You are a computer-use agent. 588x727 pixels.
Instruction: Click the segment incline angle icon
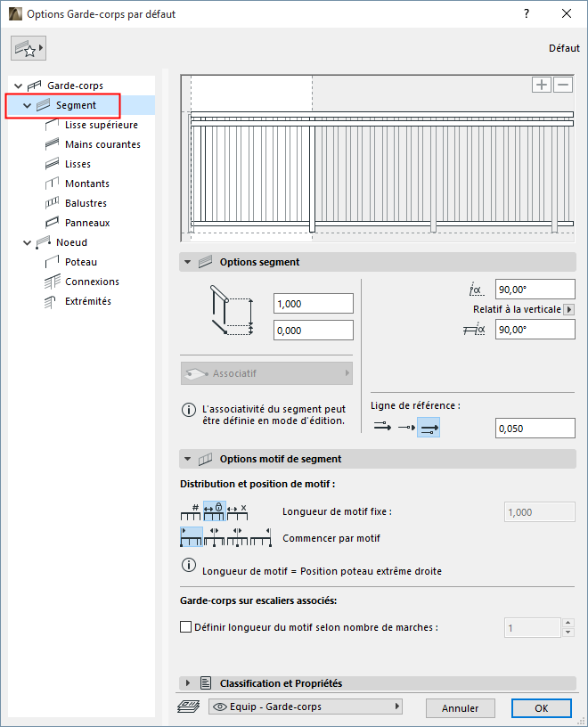click(x=477, y=290)
